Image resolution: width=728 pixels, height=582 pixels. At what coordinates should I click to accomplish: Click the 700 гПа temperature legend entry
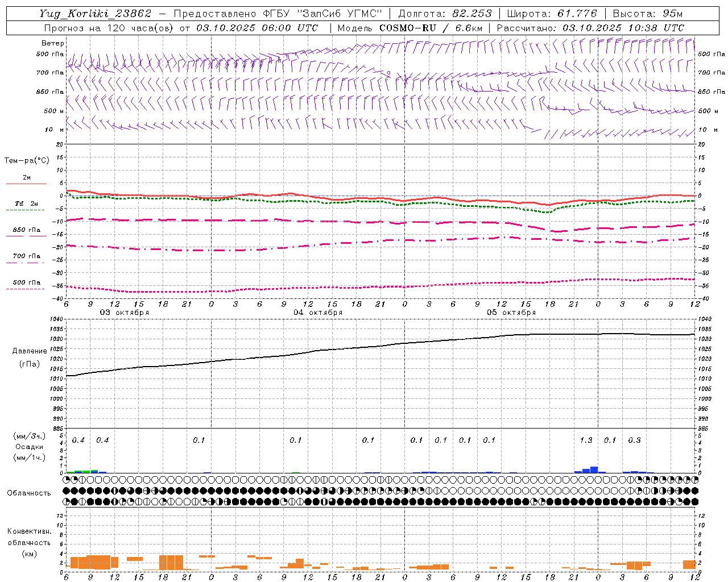tap(27, 256)
